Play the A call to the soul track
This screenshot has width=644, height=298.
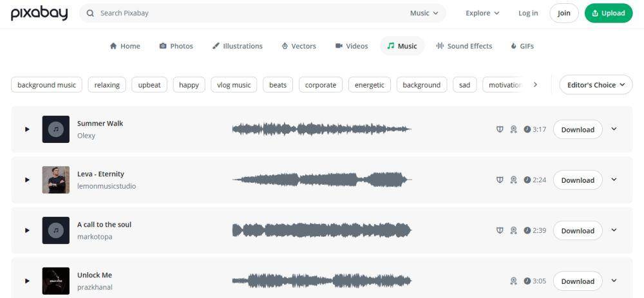click(x=27, y=230)
